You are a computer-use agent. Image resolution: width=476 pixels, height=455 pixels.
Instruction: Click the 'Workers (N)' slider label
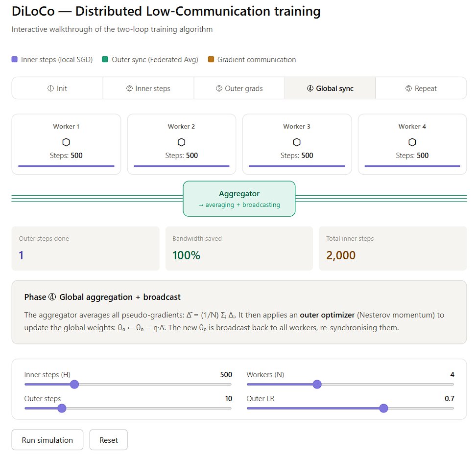point(265,375)
